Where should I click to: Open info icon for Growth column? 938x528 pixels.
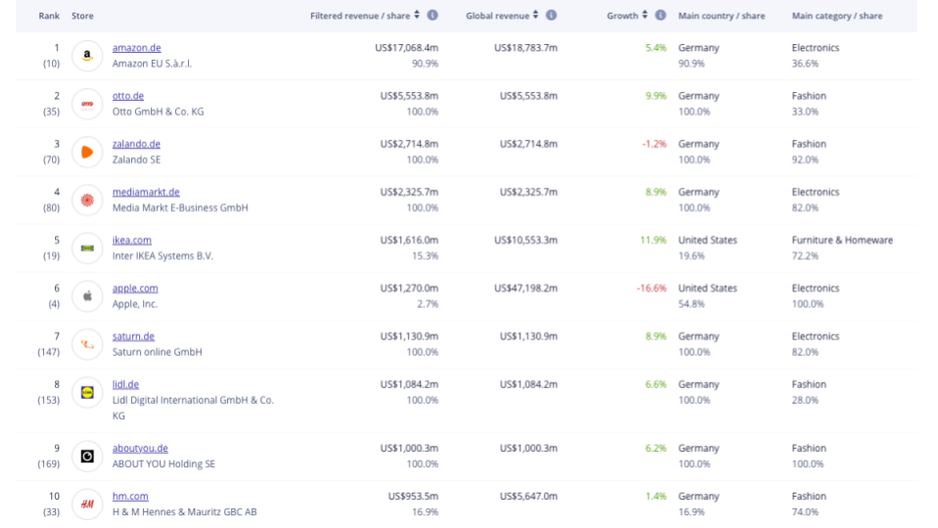(660, 16)
